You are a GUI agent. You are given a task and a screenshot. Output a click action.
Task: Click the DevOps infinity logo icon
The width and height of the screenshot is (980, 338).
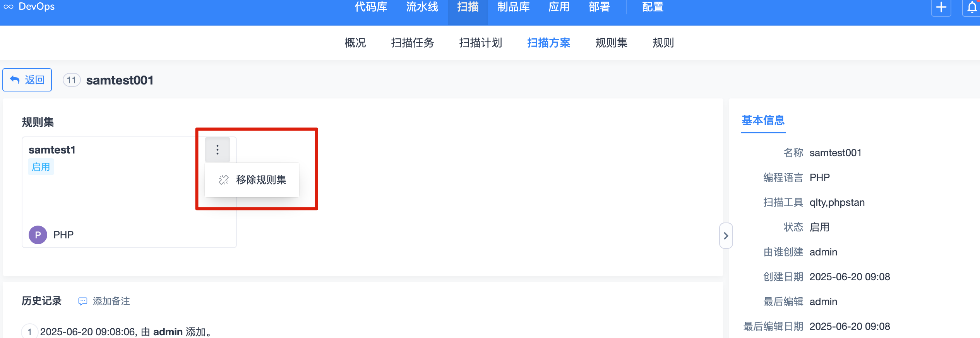click(9, 7)
